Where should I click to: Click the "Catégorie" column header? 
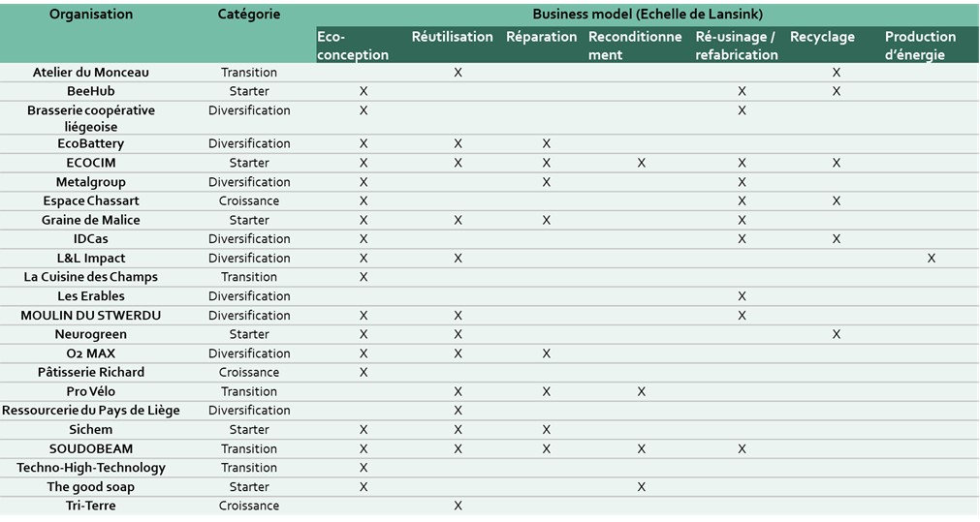coord(249,15)
